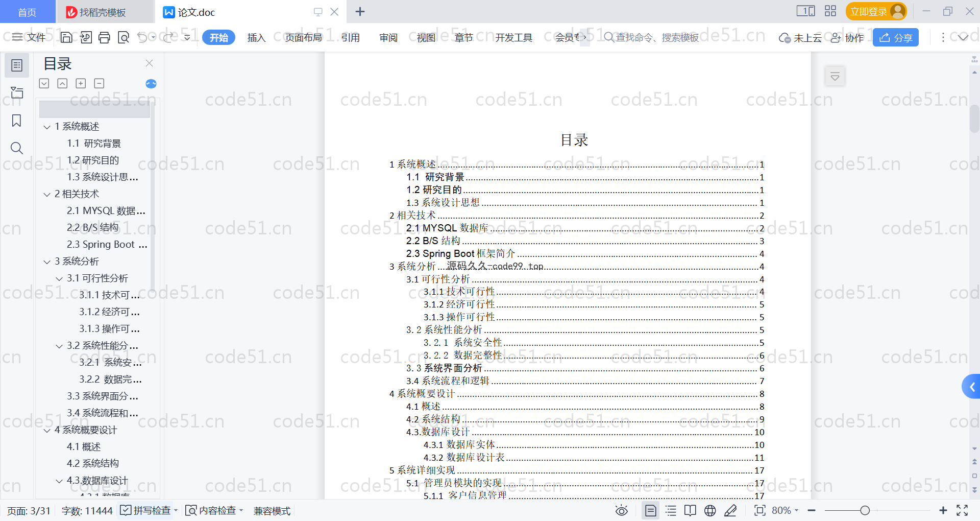Click the floating collapse toolbar button

835,77
